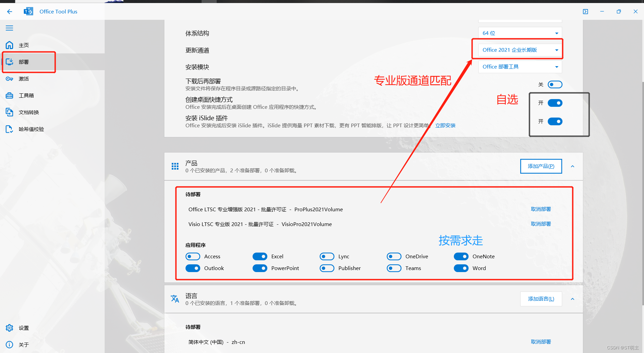
Task: Select Office LTSC 专业增强版 2021 product text
Action: click(266, 210)
